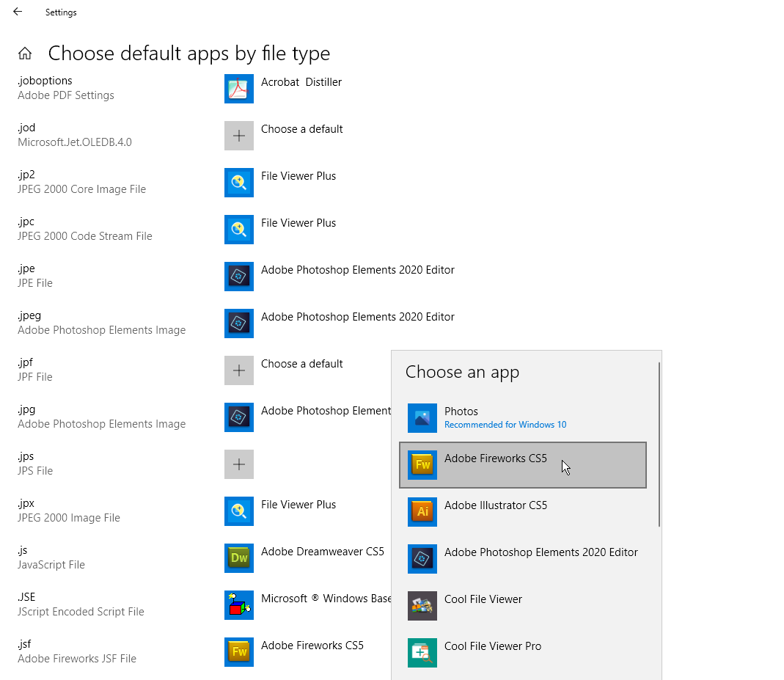Click JPS File description text
The image size is (784, 680).
(35, 471)
